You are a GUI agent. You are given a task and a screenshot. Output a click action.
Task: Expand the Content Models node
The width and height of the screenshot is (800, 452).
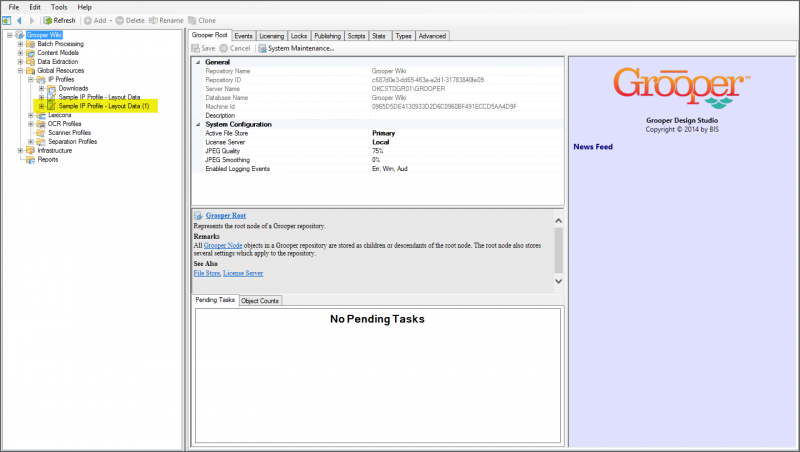[x=20, y=53]
